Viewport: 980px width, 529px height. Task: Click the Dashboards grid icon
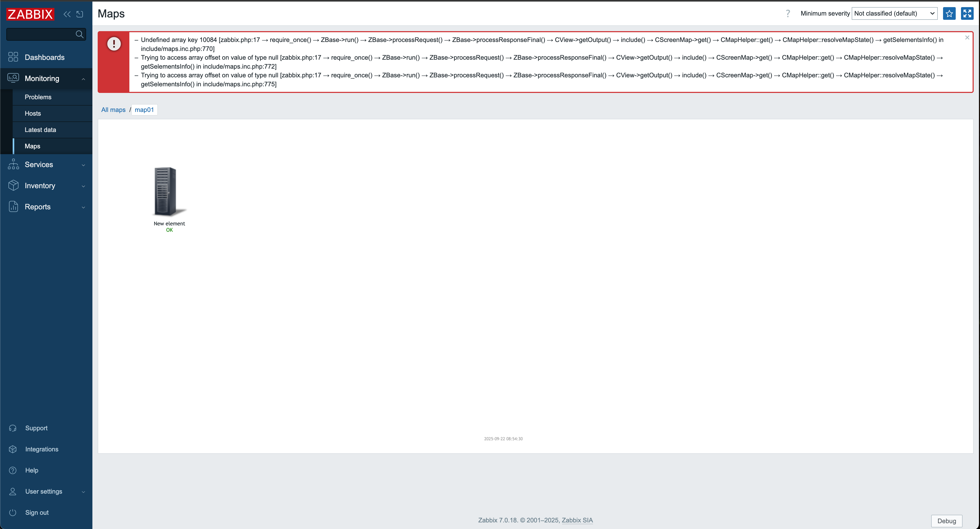click(x=13, y=57)
